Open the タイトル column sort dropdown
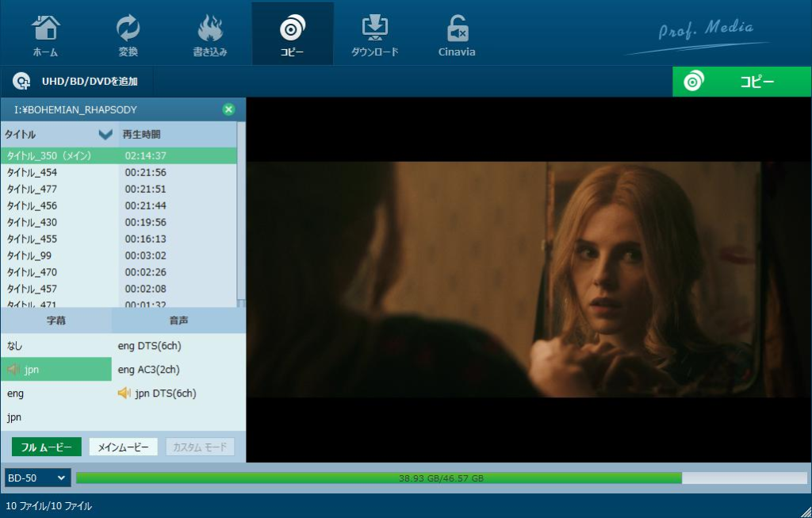812x518 pixels. click(x=105, y=134)
